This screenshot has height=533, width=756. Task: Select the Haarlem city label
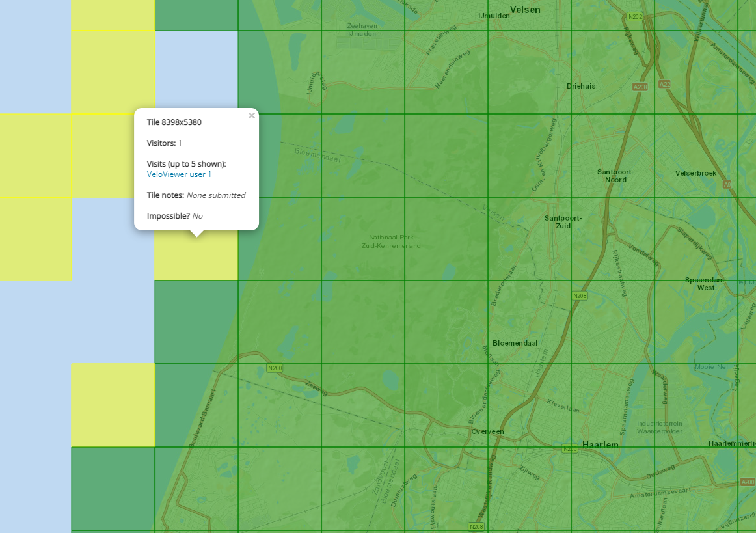pyautogui.click(x=600, y=445)
